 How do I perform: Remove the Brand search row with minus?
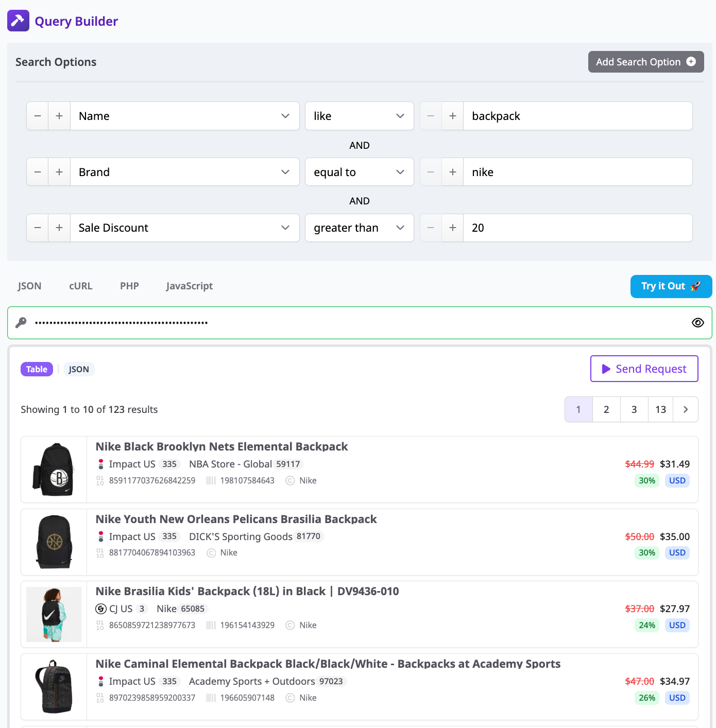point(38,172)
